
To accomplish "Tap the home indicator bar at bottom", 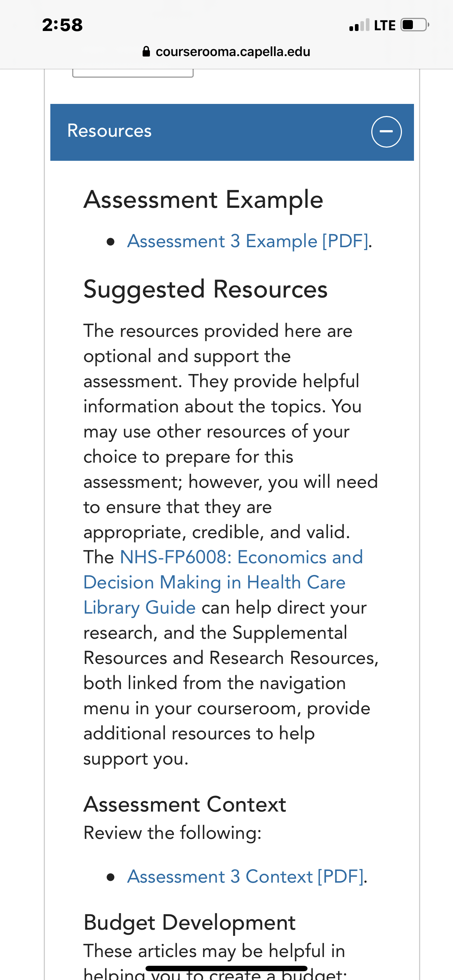I will [x=226, y=968].
